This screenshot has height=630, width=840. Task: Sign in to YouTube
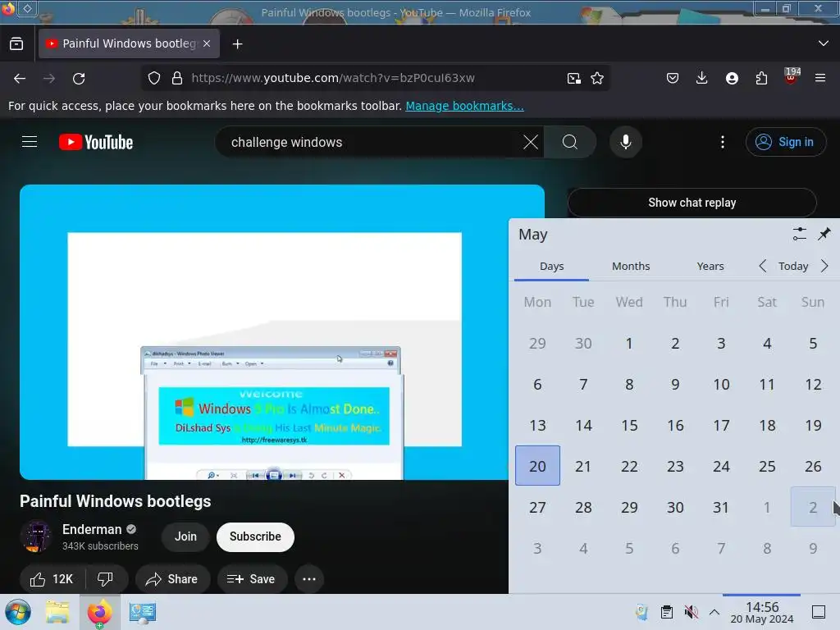tap(785, 142)
